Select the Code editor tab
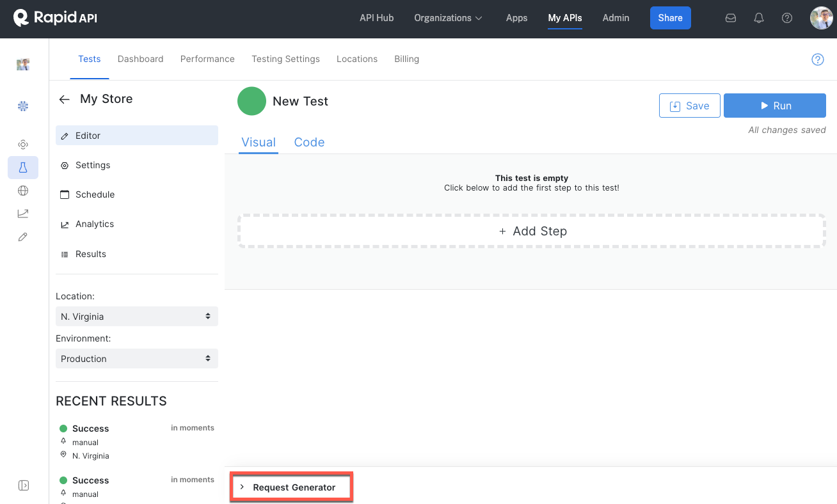 pyautogui.click(x=309, y=142)
